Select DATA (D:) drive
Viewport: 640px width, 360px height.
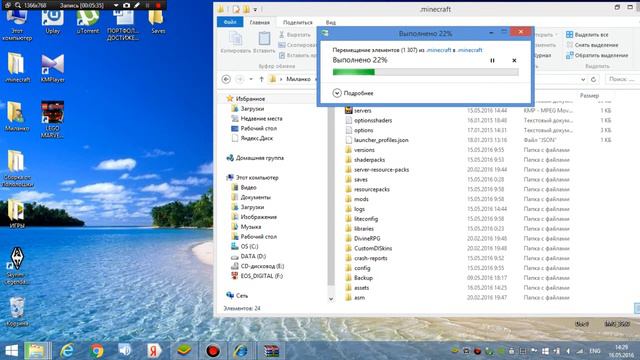[249, 256]
